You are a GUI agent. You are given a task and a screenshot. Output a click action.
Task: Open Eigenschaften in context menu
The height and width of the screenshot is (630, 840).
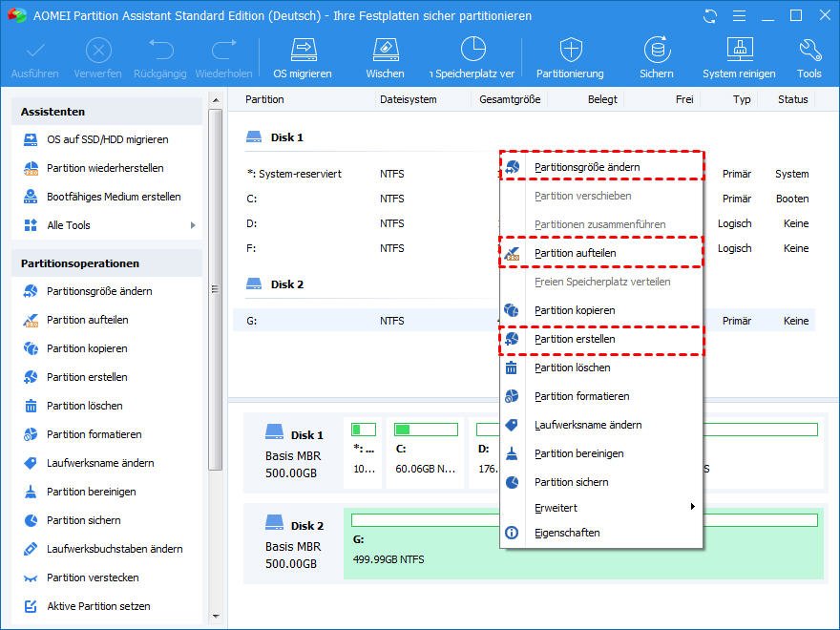coord(601,533)
